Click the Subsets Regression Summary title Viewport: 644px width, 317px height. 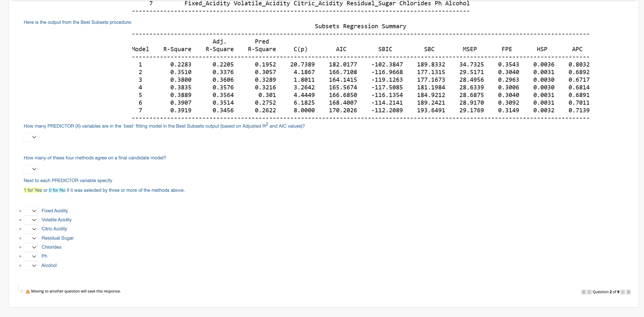pos(360,26)
